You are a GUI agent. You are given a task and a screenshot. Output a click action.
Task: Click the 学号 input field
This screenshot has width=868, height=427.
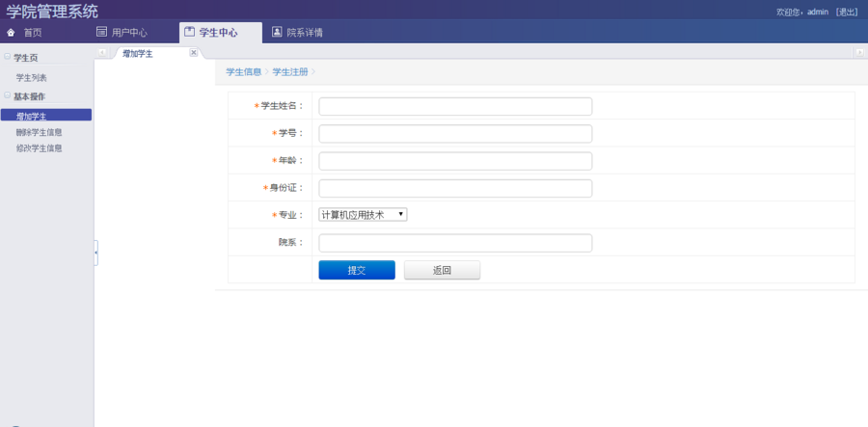455,133
